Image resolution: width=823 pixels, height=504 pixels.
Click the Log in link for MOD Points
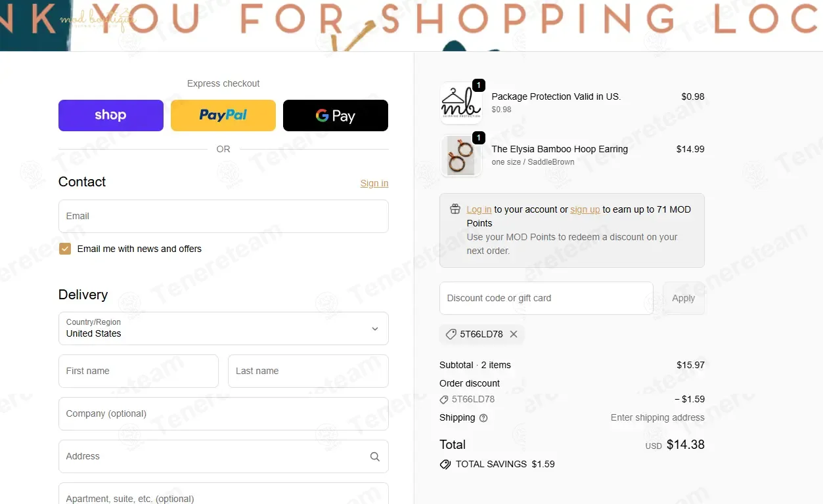point(479,209)
